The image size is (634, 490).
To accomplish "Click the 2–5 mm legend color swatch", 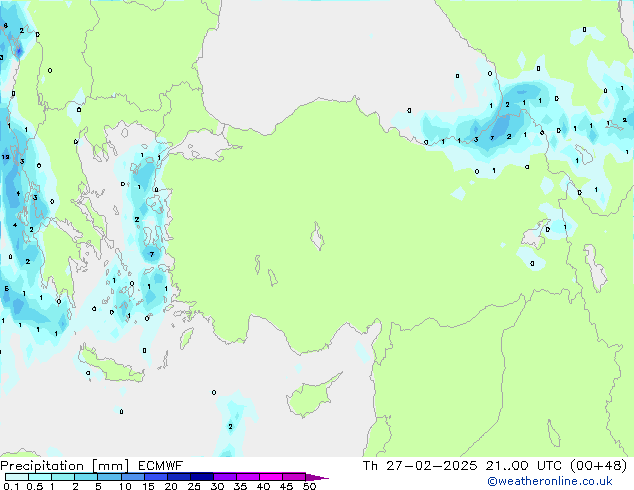I will click(86, 477).
